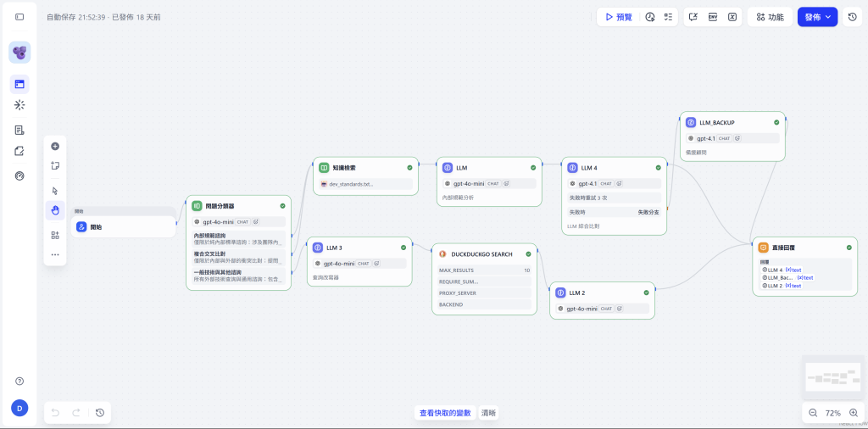Open the 72% zoom level menu
Viewport: 868px width, 429px height.
(833, 412)
